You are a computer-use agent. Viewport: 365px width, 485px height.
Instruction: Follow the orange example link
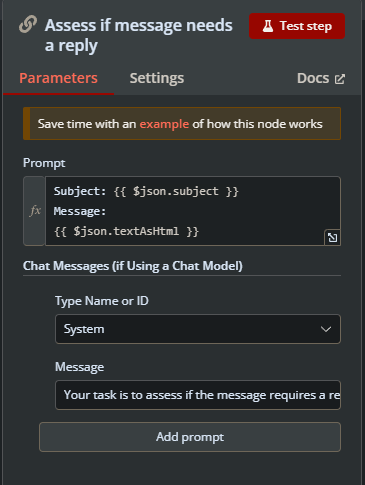pos(164,124)
